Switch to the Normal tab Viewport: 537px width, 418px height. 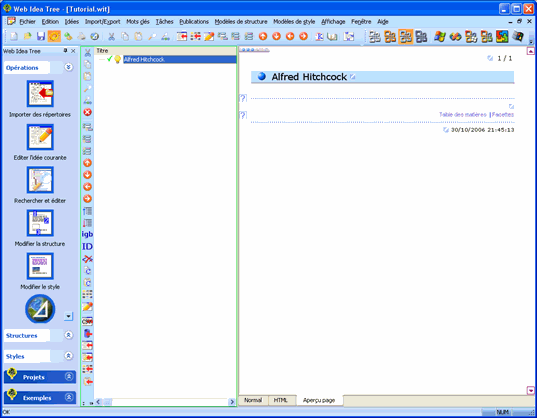coord(253,400)
